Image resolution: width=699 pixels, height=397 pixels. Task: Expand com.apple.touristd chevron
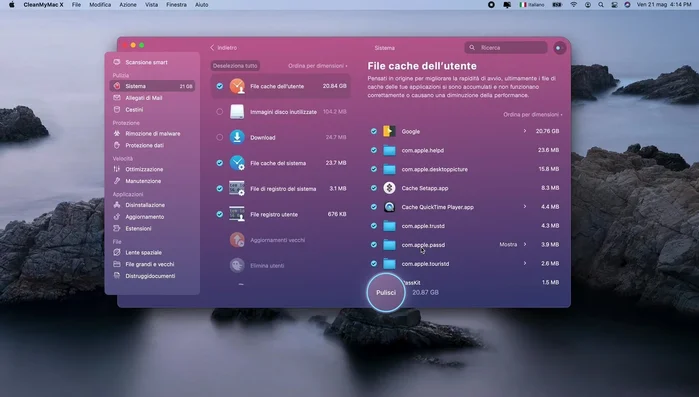(525, 263)
